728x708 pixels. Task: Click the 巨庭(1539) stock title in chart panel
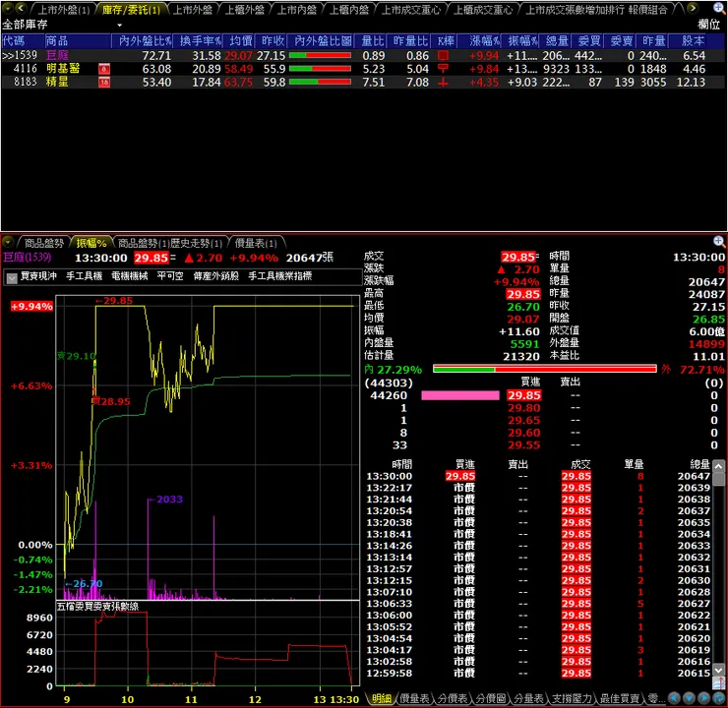[x=28, y=258]
